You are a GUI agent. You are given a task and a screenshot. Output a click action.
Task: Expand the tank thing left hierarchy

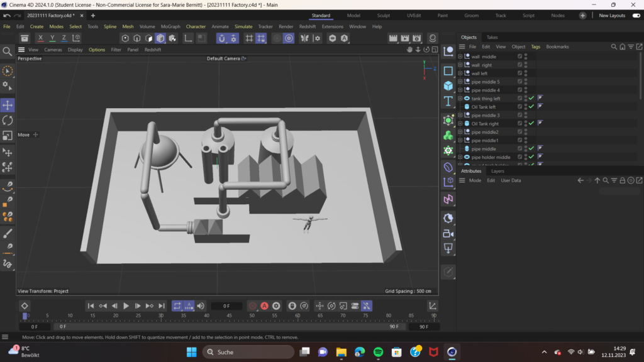pos(460,99)
